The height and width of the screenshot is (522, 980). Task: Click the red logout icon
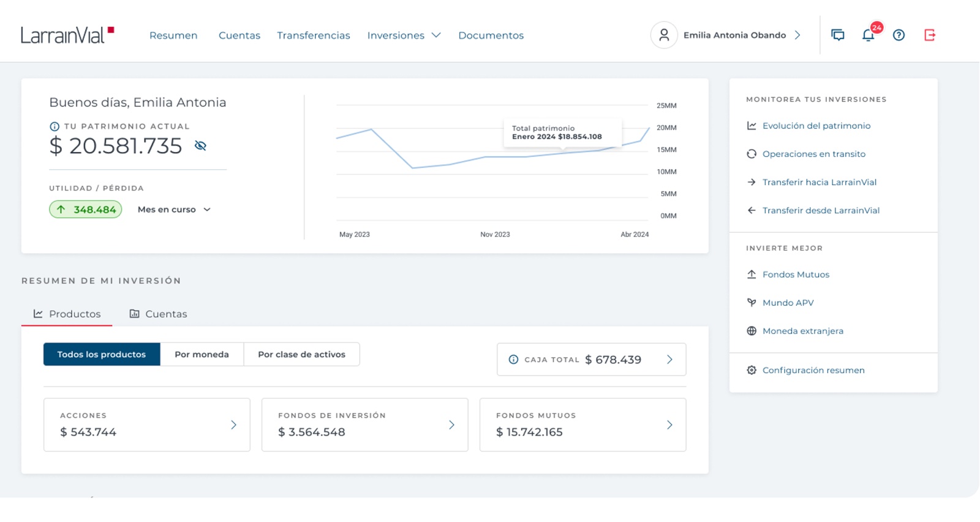click(930, 35)
